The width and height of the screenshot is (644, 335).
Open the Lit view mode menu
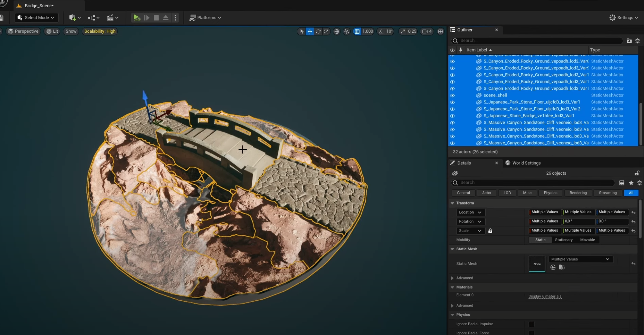click(x=52, y=31)
